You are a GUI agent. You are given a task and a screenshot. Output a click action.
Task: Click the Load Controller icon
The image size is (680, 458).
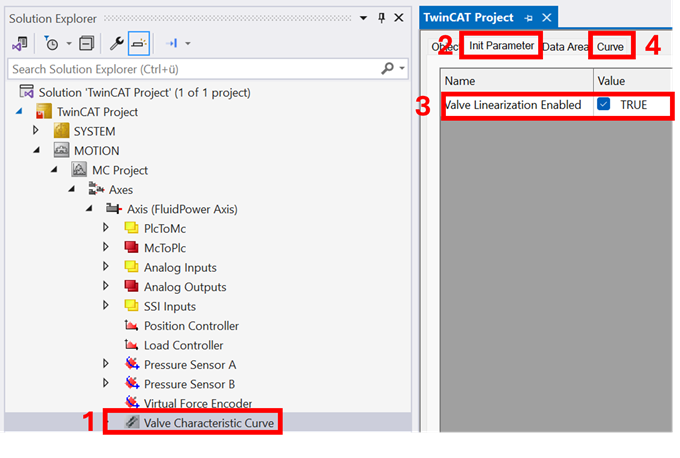131,344
